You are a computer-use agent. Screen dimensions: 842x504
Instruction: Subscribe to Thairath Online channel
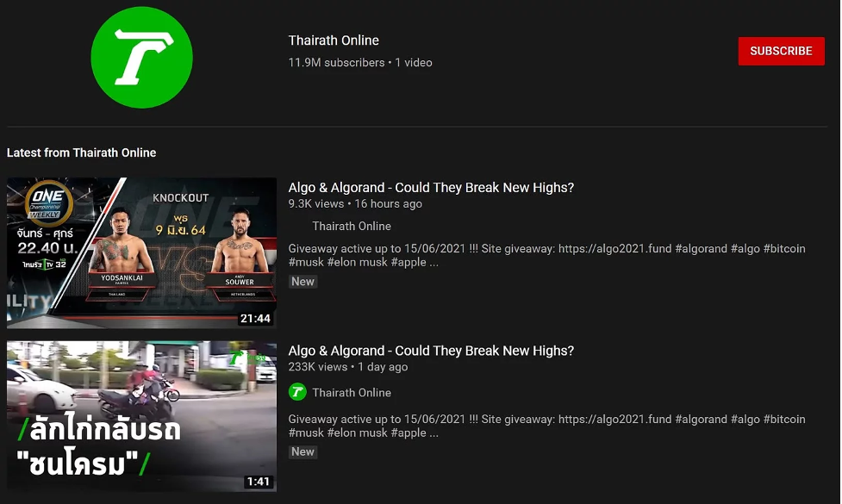point(781,51)
